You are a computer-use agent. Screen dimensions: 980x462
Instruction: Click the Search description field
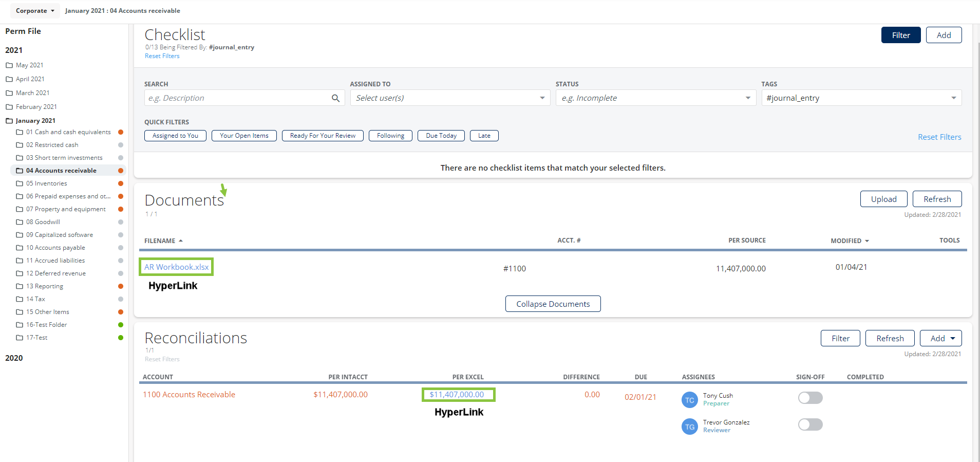244,98
